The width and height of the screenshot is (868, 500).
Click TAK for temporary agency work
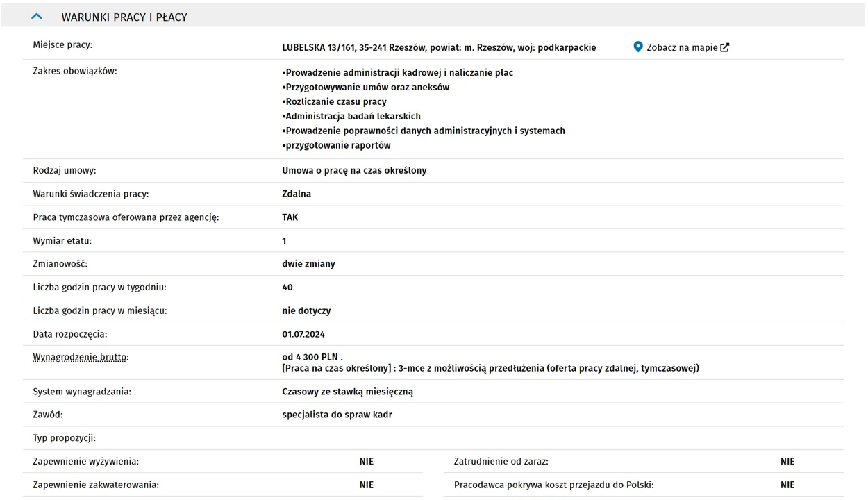(290, 217)
